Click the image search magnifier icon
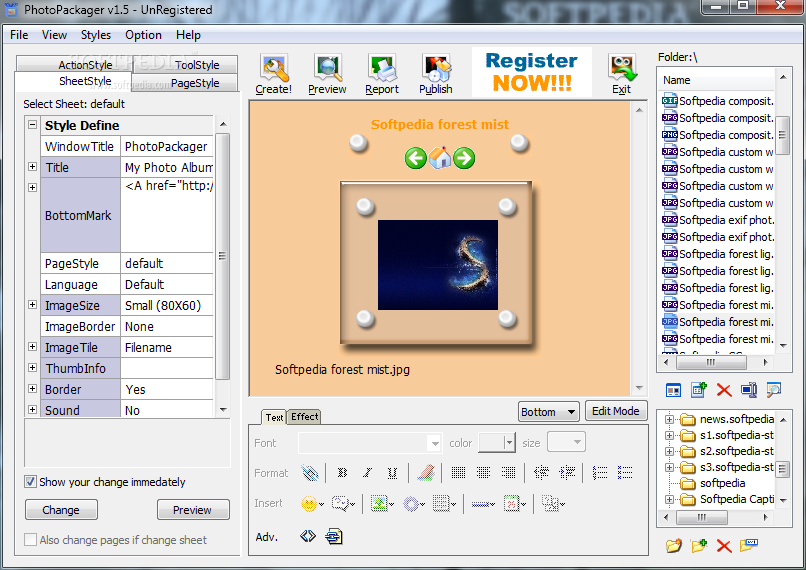Screen dimensions: 806x570 (774, 390)
